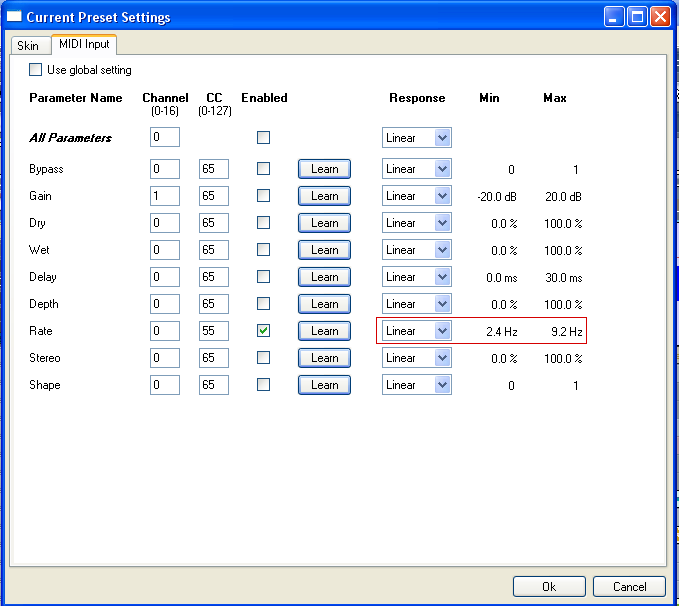Screen dimensions: 679x606
Task: Dismiss dialog with Cancel button
Action: point(629,587)
